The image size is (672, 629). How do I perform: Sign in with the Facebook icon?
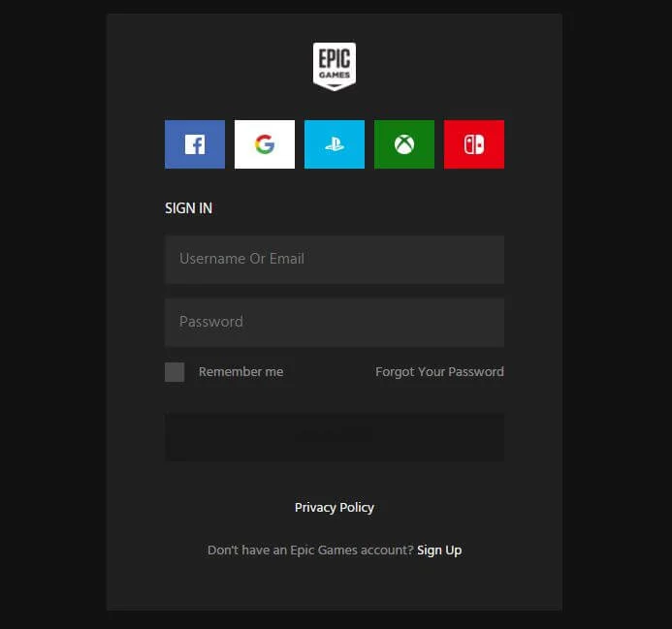[195, 144]
